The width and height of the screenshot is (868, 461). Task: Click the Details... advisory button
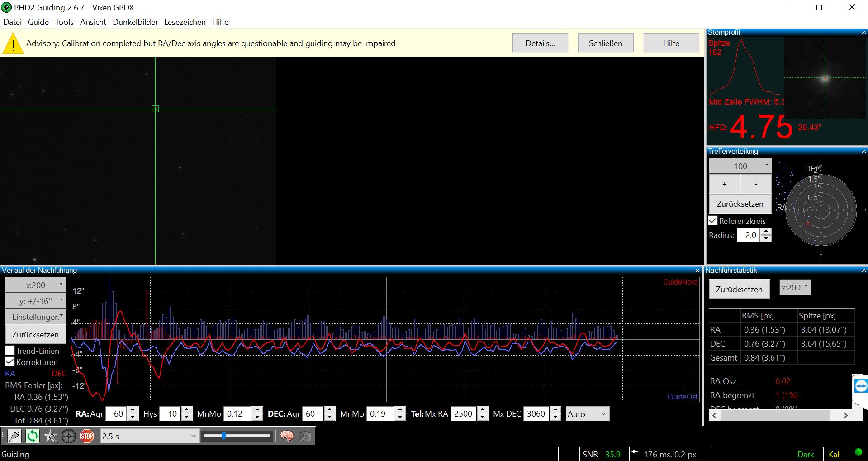pyautogui.click(x=540, y=43)
